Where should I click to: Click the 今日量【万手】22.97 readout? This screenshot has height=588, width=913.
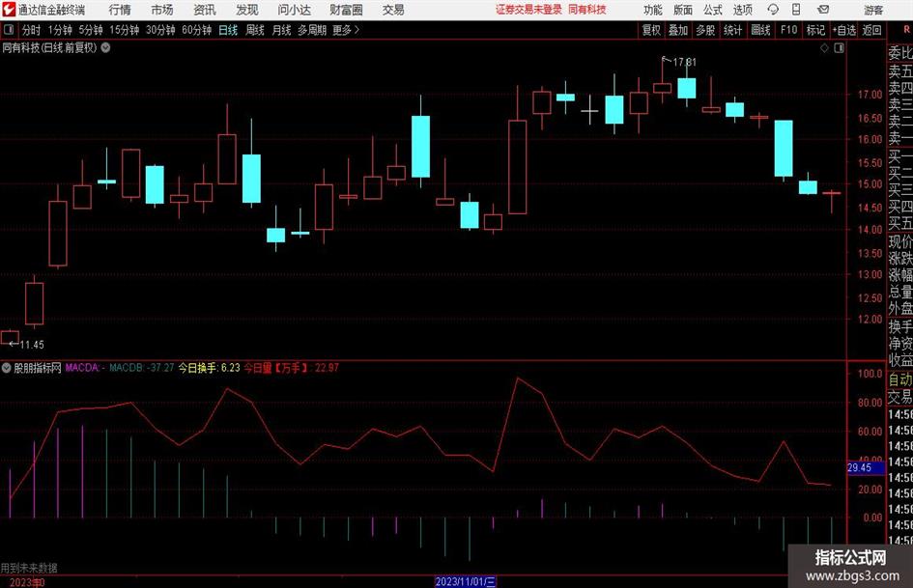click(291, 368)
